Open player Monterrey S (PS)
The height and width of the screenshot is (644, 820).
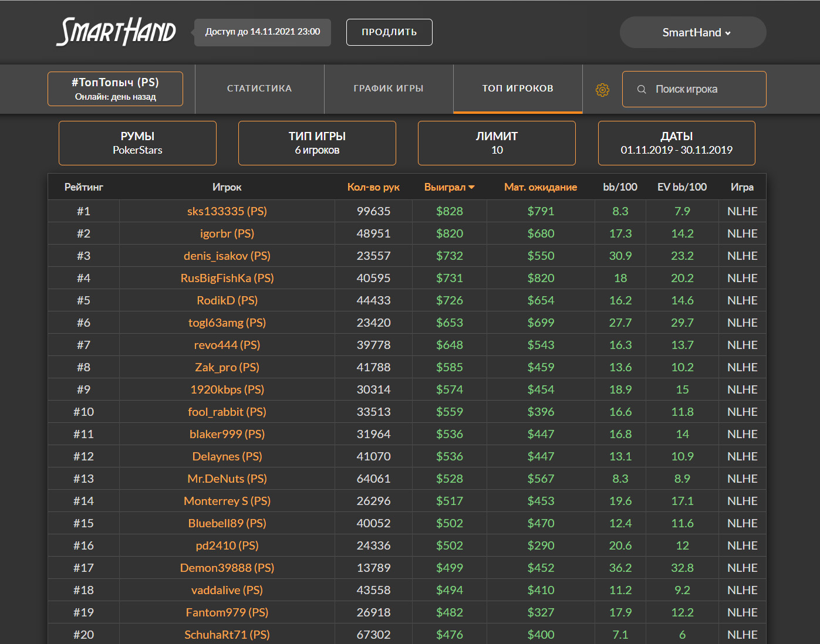pyautogui.click(x=227, y=501)
